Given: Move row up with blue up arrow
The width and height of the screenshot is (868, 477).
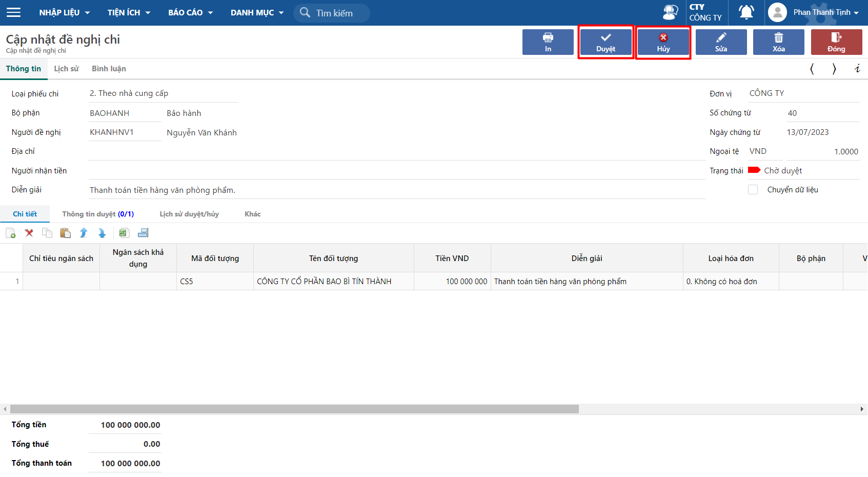Looking at the screenshot, I should 84,233.
